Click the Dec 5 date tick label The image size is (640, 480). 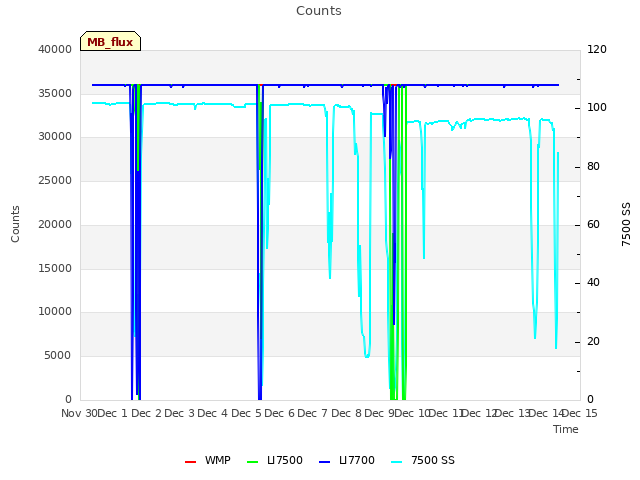pyautogui.click(x=247, y=413)
